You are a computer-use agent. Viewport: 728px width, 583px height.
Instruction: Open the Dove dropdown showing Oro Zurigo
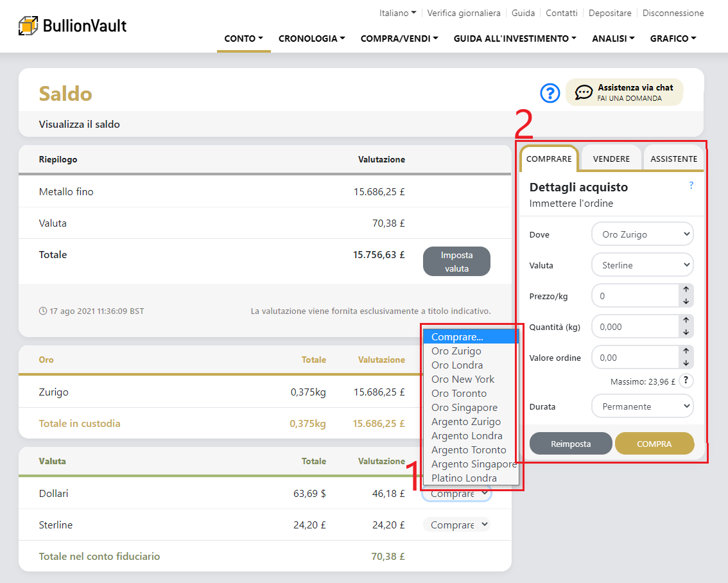point(642,234)
